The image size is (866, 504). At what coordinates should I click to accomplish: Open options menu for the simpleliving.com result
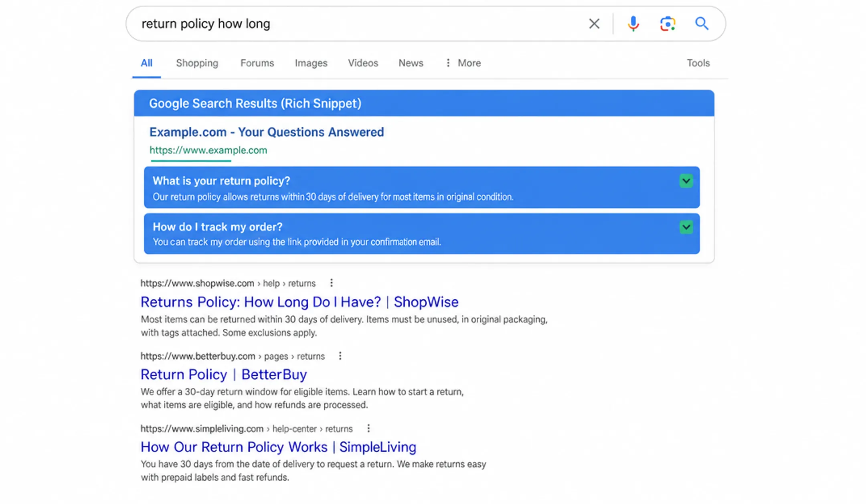point(368,429)
